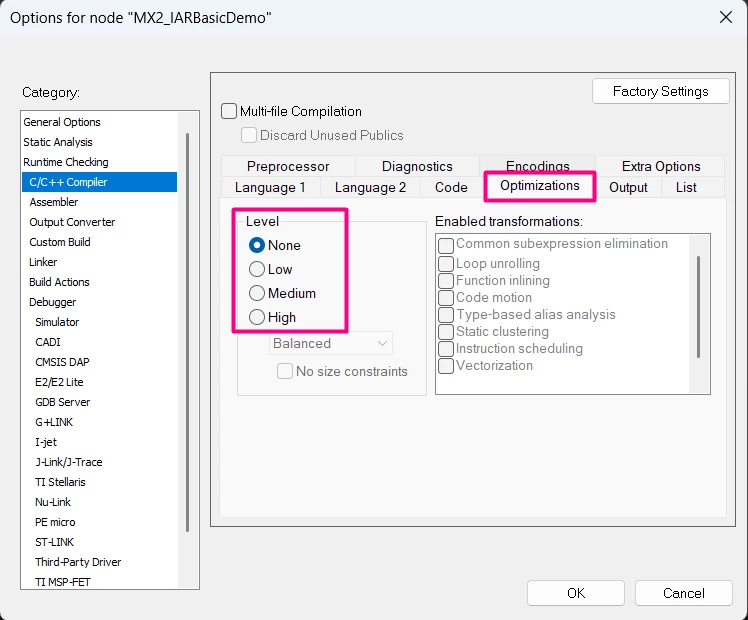Open the Balanced strategy dropdown

point(331,343)
